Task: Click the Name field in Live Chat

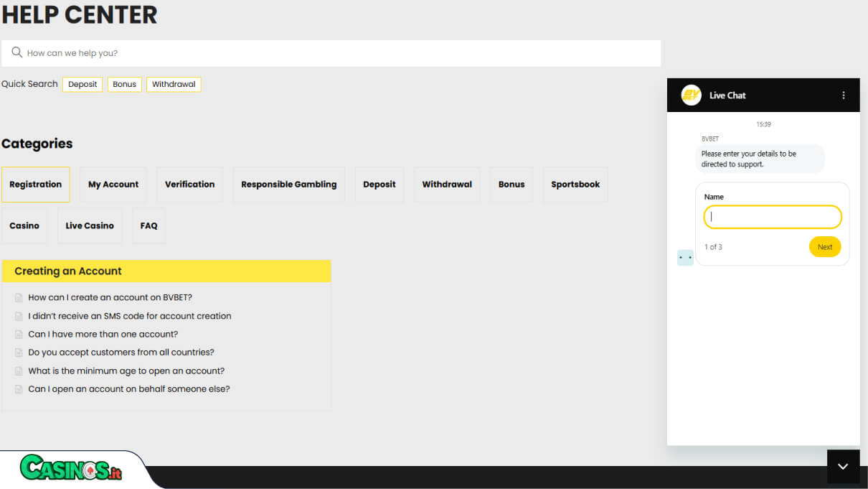Action: 773,217
